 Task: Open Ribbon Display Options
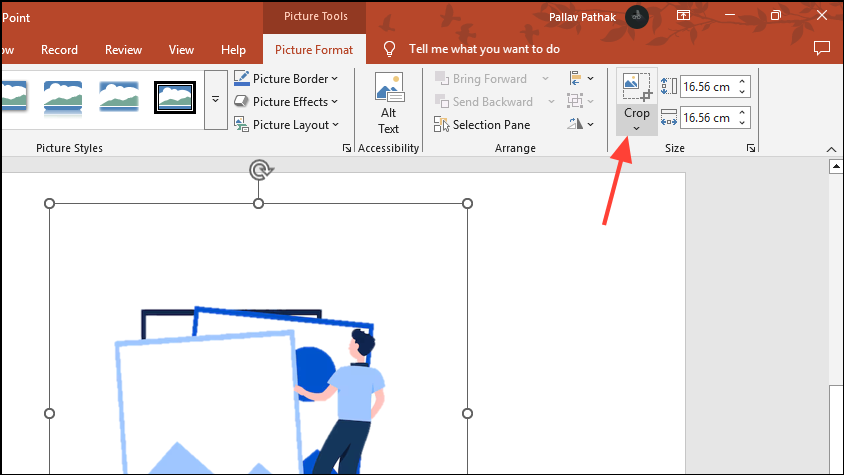click(683, 15)
